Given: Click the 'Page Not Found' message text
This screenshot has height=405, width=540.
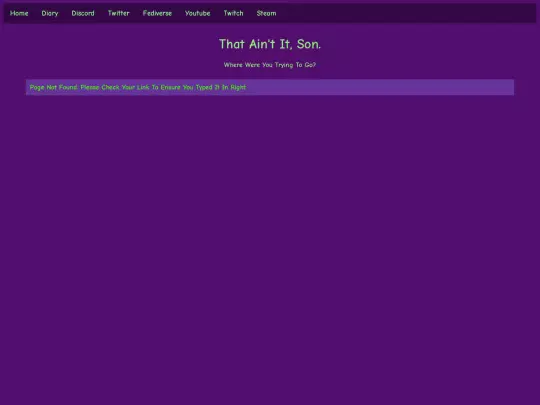Looking at the screenshot, I should (138, 87).
